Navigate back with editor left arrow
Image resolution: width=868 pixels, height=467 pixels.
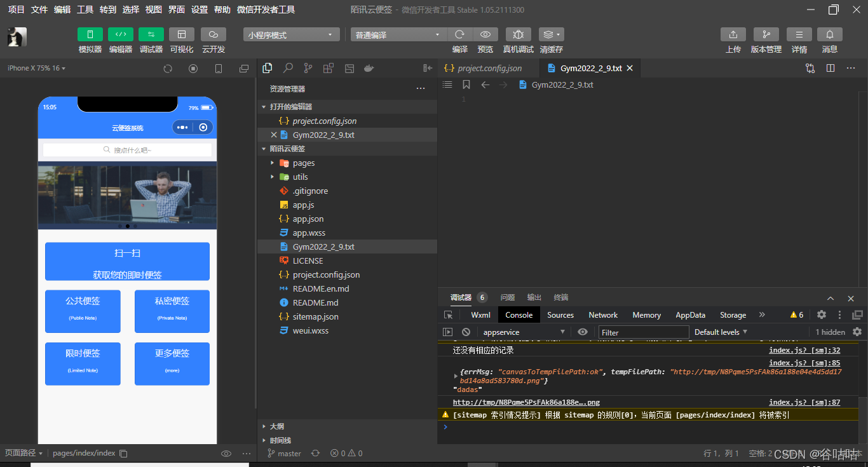pyautogui.click(x=485, y=85)
